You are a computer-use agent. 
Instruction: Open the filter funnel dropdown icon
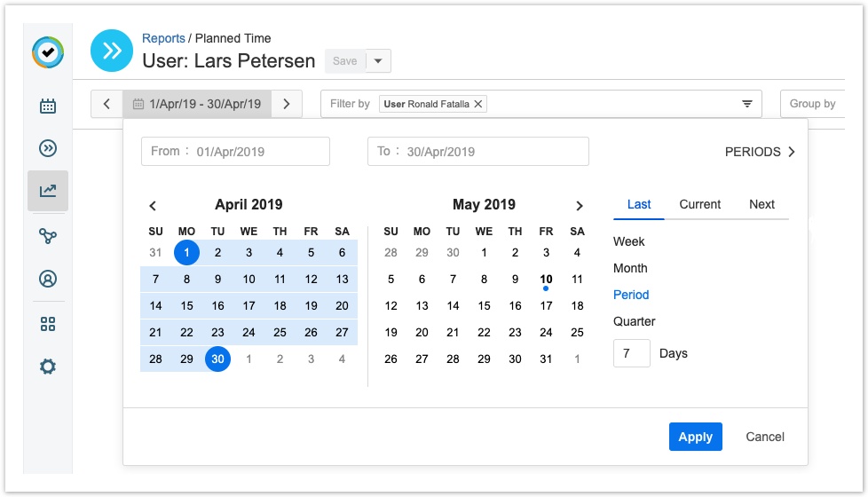(x=747, y=104)
